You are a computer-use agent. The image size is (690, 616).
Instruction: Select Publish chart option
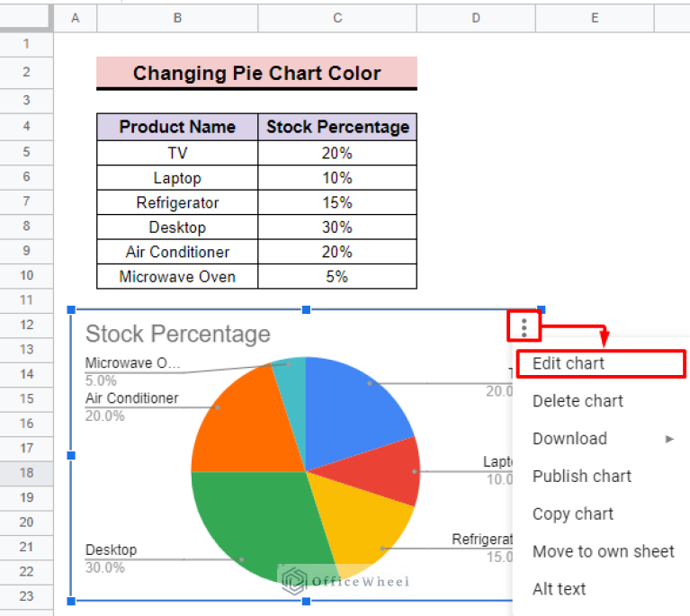[601, 476]
